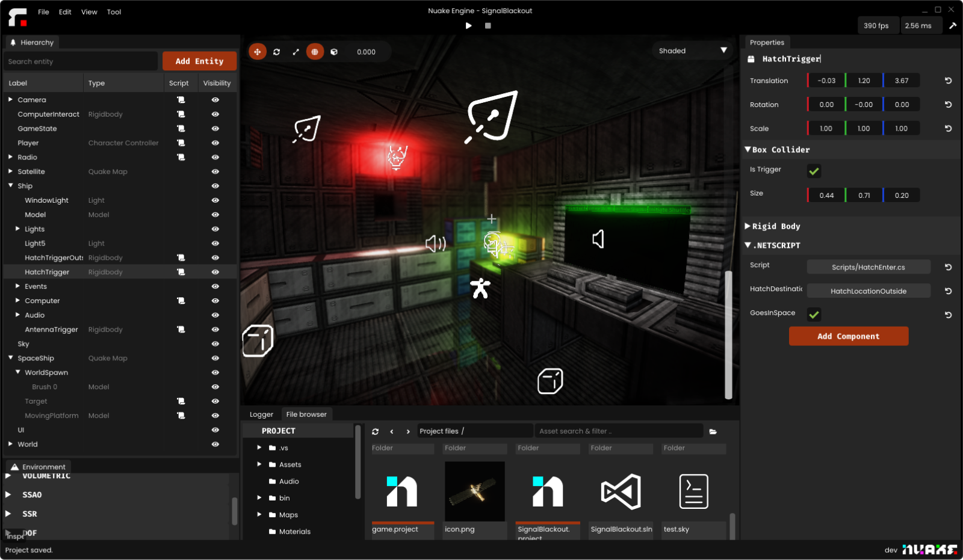Toggle the GoesInSpace checkbox
Image resolution: width=963 pixels, height=560 pixels.
tap(814, 315)
